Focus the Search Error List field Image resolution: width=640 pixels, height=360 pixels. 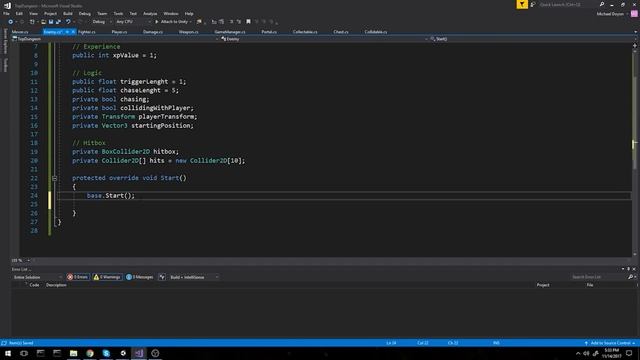click(x=599, y=277)
